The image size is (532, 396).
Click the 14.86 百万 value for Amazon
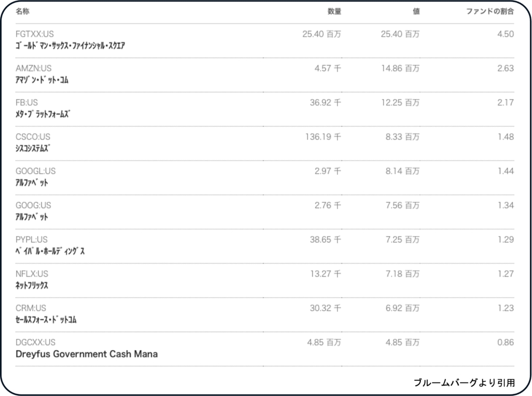pos(400,69)
